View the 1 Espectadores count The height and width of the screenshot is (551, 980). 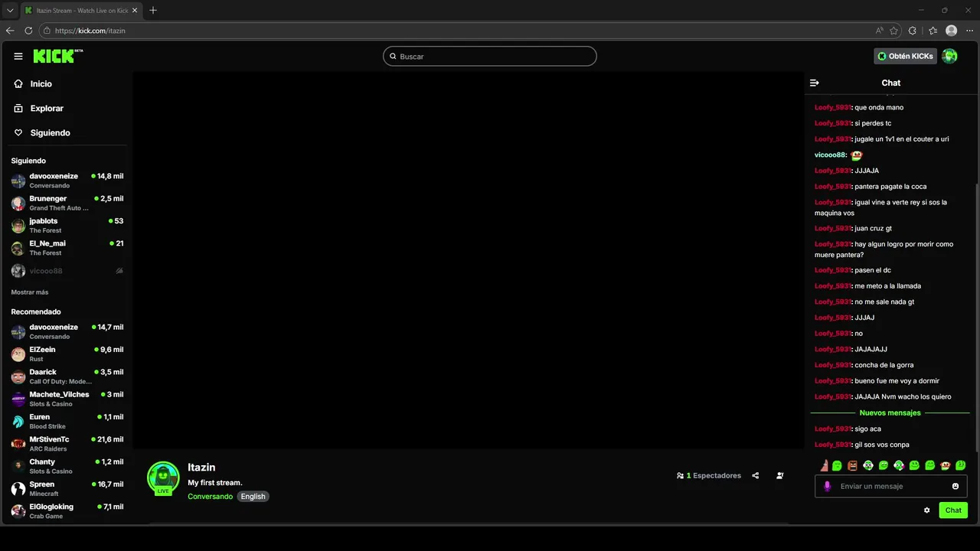(x=709, y=476)
